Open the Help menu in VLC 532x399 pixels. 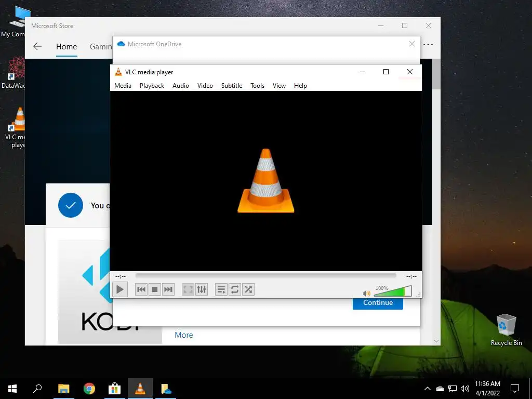point(301,86)
